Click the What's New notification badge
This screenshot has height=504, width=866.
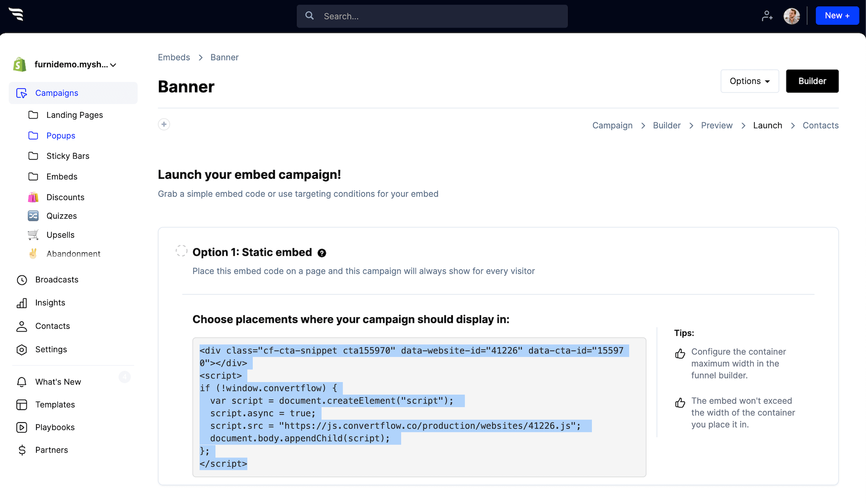125,377
